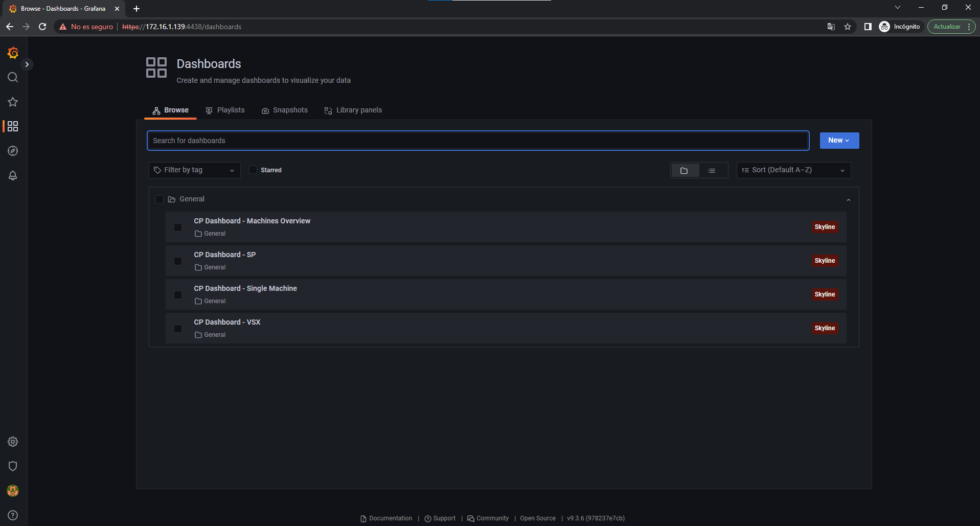Reload the page with refresh icon
This screenshot has width=980, height=526.
click(x=42, y=27)
